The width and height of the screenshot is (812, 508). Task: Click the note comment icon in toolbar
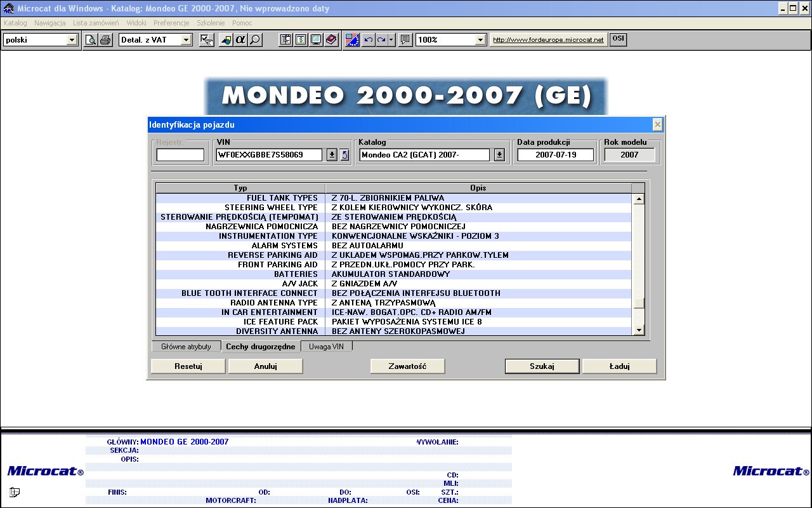[405, 40]
